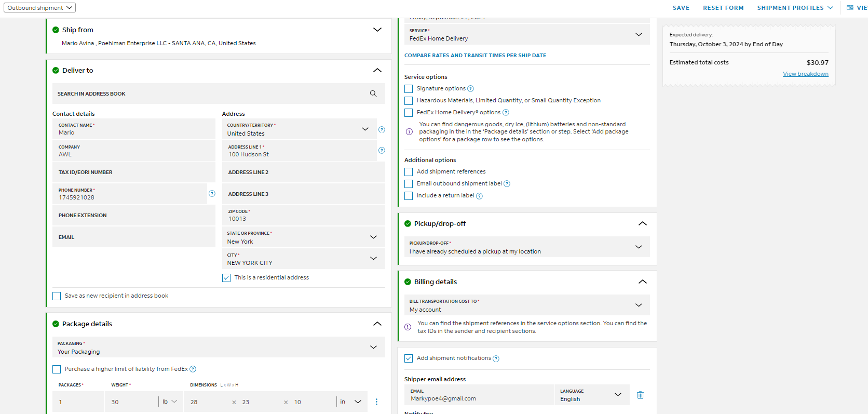Image resolution: width=868 pixels, height=414 pixels.
Task: Open the Include a return label help icon
Action: [x=479, y=196]
